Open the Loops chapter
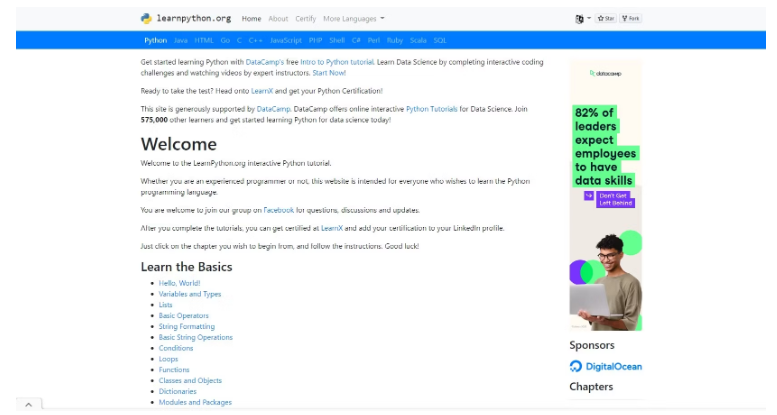The width and height of the screenshot is (777, 415). pos(168,359)
